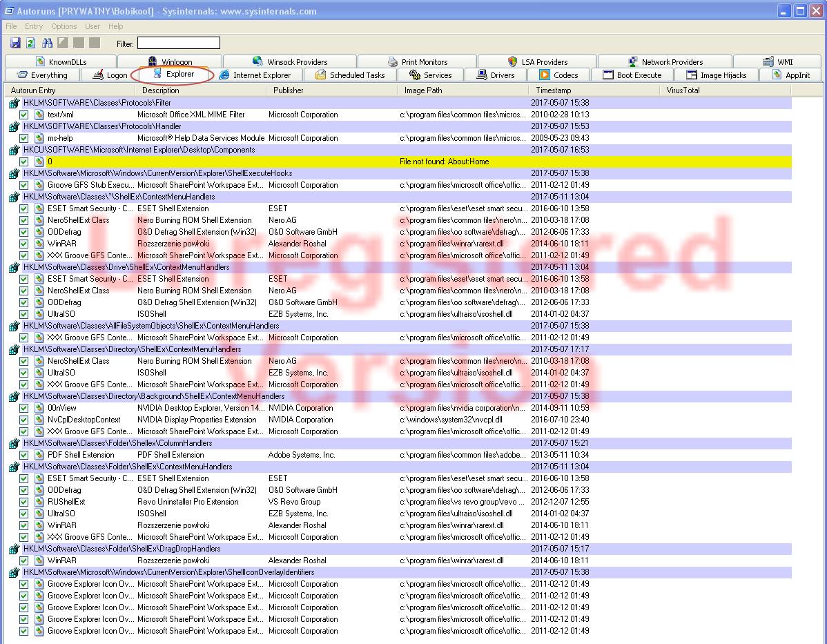Open the Help menu
The height and width of the screenshot is (644, 827).
point(115,26)
